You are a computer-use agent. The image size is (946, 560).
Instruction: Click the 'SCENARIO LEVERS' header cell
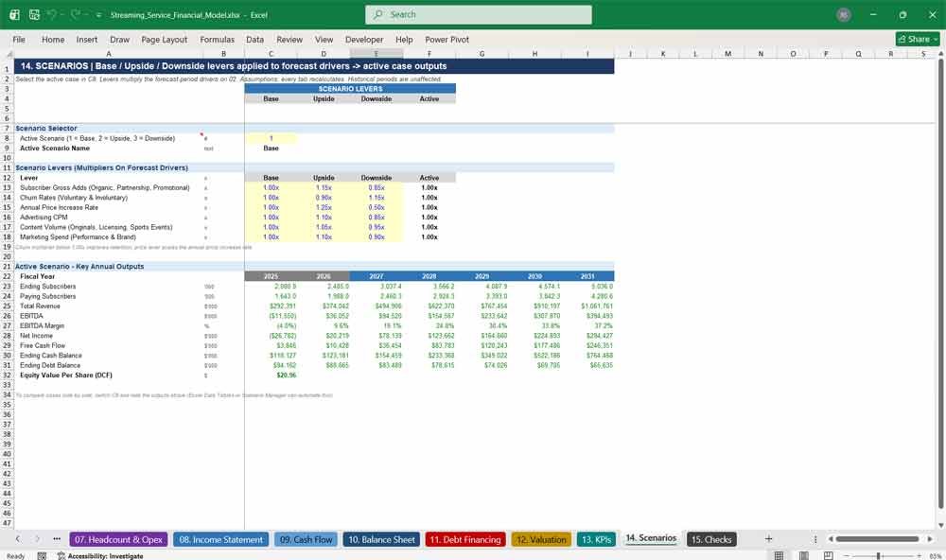[350, 89]
